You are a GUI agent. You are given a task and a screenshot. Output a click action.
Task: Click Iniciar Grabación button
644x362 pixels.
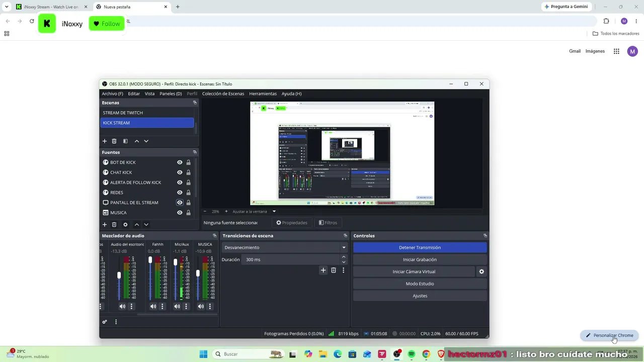pos(420,259)
